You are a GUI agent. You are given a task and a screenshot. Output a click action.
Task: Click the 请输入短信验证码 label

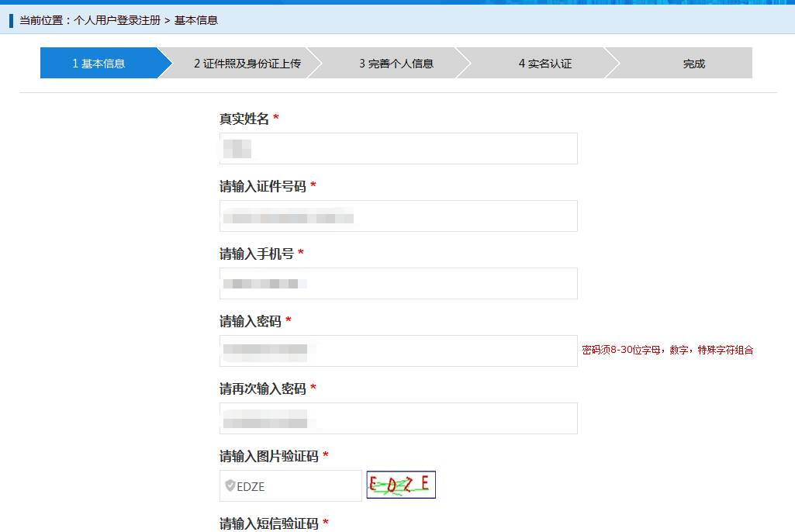pyautogui.click(x=268, y=523)
